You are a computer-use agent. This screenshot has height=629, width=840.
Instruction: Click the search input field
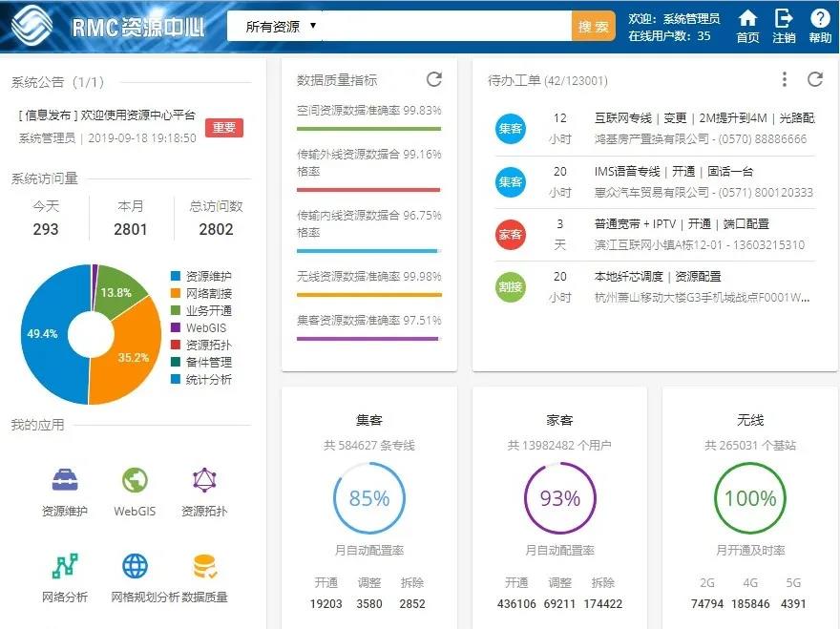tap(444, 26)
